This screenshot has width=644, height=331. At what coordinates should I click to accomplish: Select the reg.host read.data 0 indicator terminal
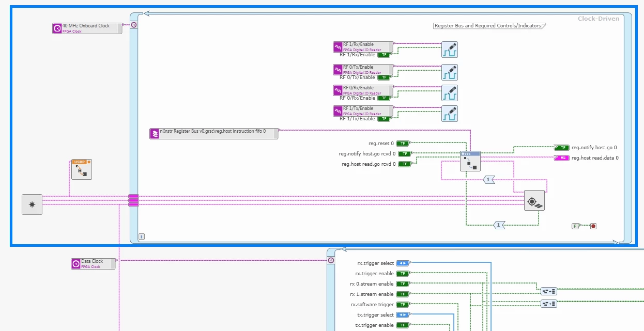pos(561,158)
